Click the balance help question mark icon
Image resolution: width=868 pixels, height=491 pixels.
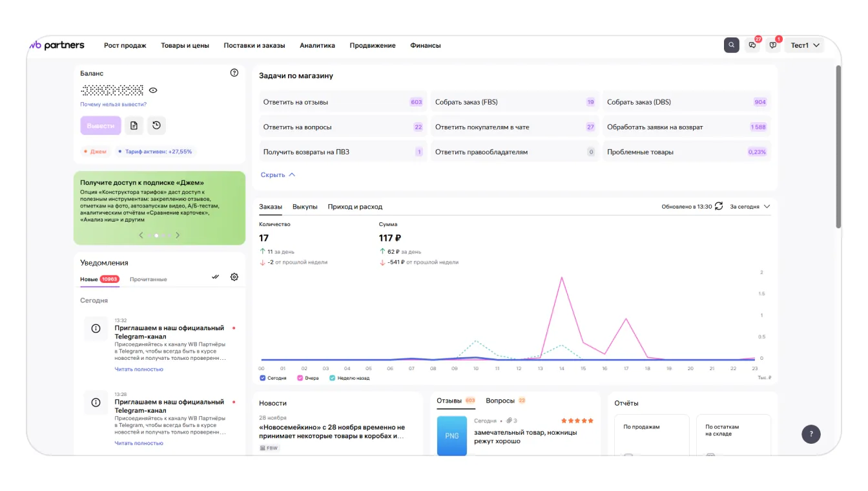tap(234, 73)
